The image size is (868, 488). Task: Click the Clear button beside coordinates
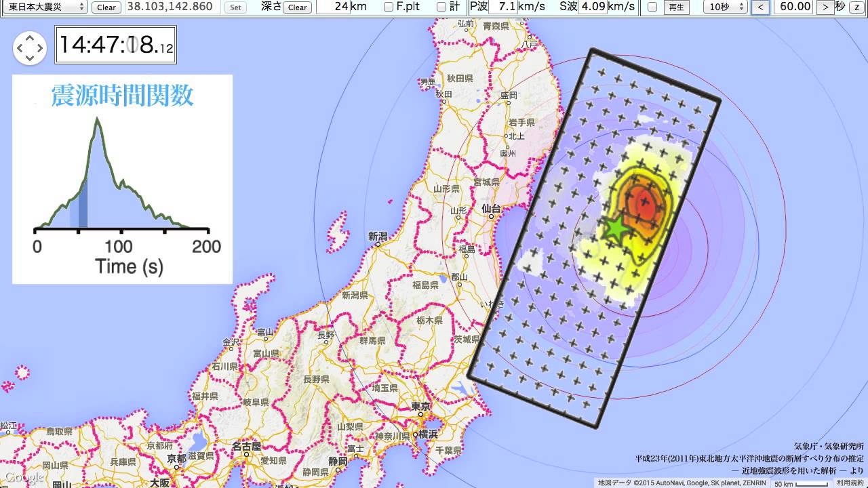106,7
